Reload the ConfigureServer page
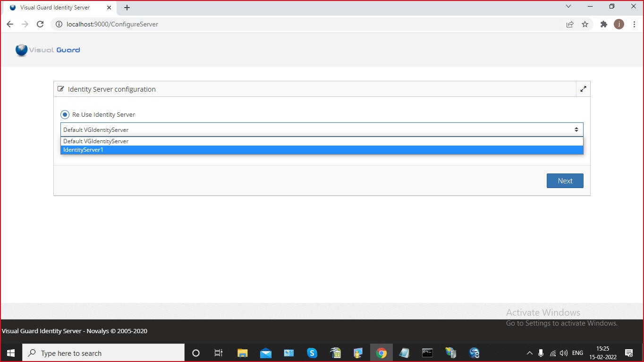Screen dimensions: 644x362 tap(40, 24)
